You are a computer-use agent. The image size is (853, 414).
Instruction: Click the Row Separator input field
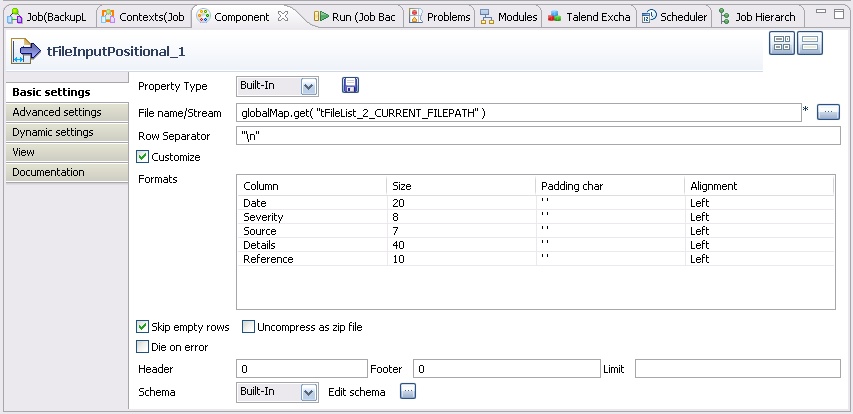click(x=538, y=136)
